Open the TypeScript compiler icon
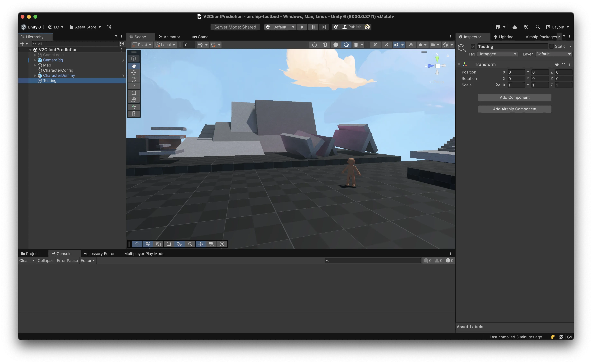 click(498, 27)
